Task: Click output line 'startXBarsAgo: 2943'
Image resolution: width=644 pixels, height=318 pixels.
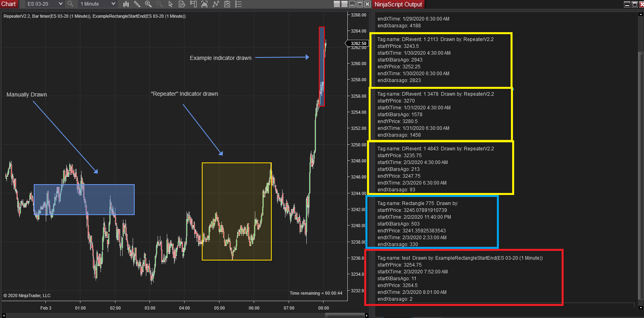Action: (x=400, y=60)
